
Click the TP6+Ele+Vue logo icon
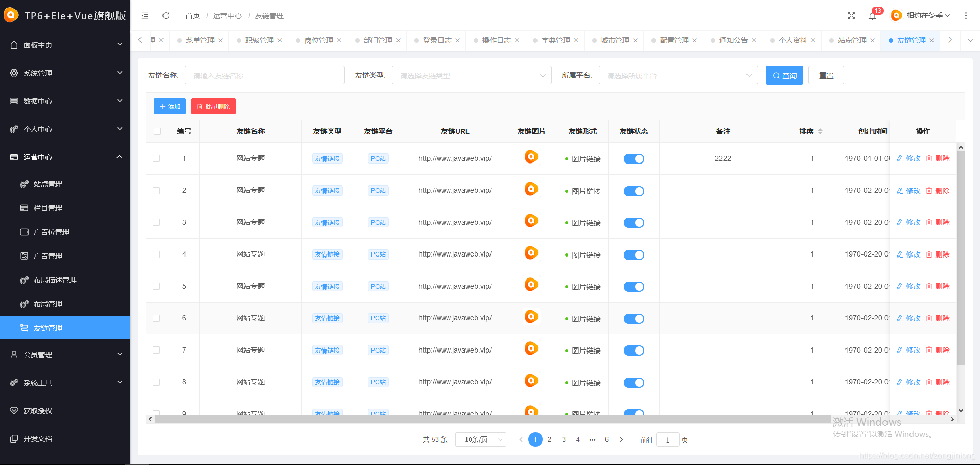point(11,15)
